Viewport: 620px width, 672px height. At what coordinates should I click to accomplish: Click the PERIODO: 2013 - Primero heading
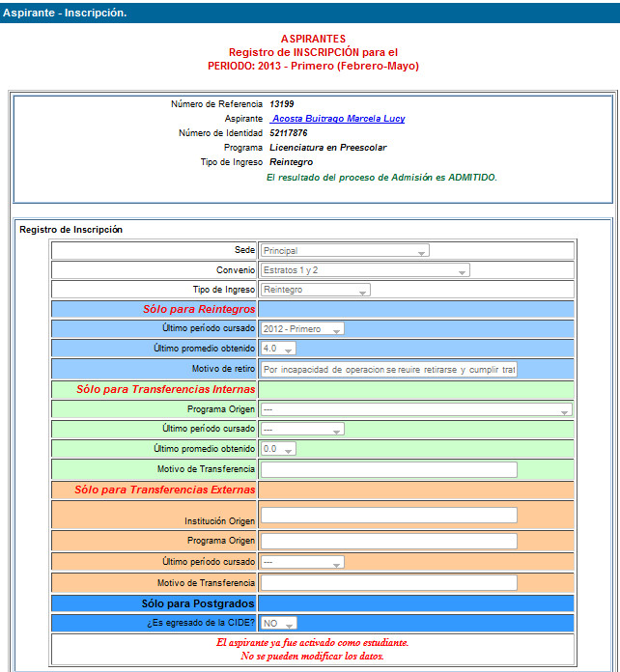[313, 66]
